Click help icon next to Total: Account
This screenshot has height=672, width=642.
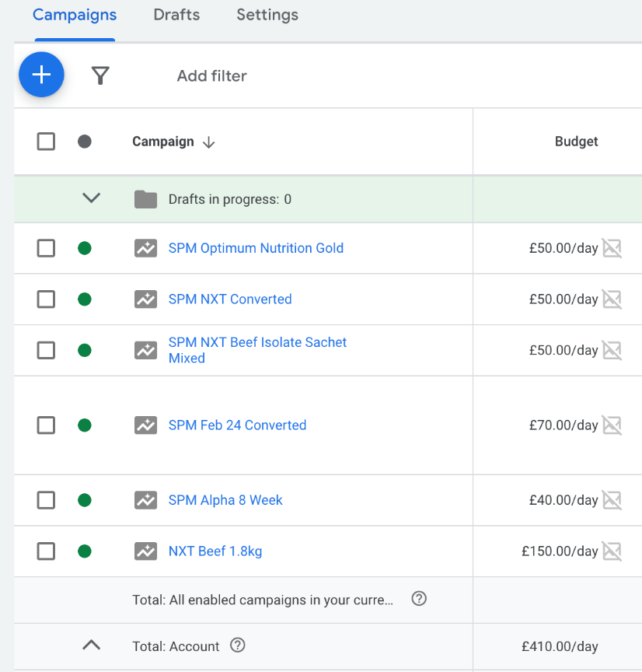pos(239,646)
